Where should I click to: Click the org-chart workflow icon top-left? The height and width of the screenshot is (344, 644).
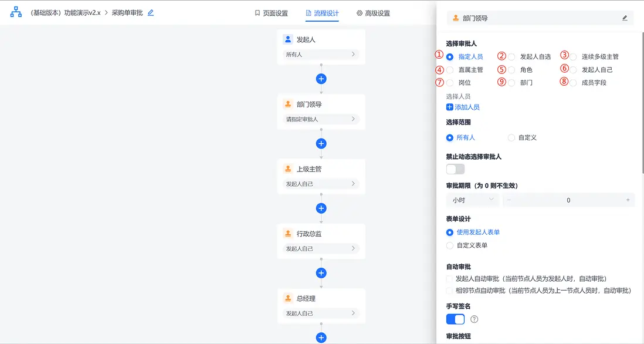coord(15,11)
